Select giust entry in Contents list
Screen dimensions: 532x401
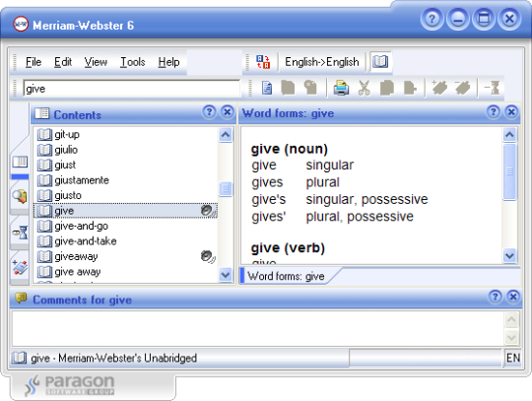click(x=125, y=165)
